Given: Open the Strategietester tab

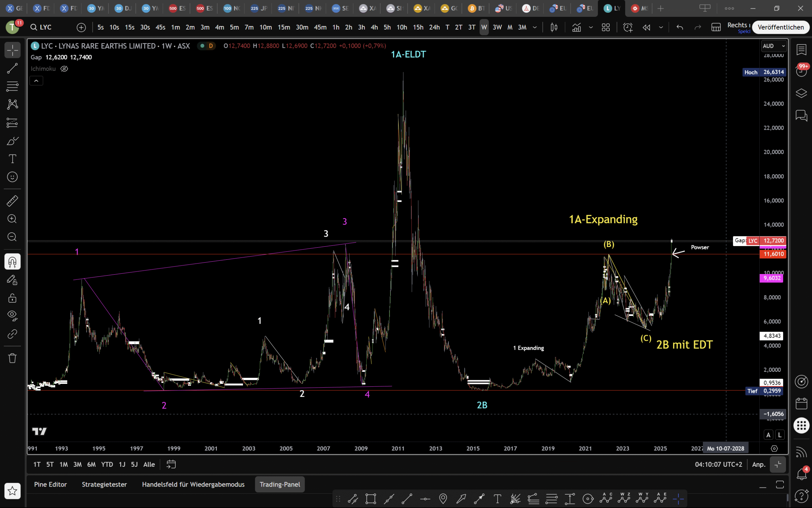Looking at the screenshot, I should coord(104,485).
